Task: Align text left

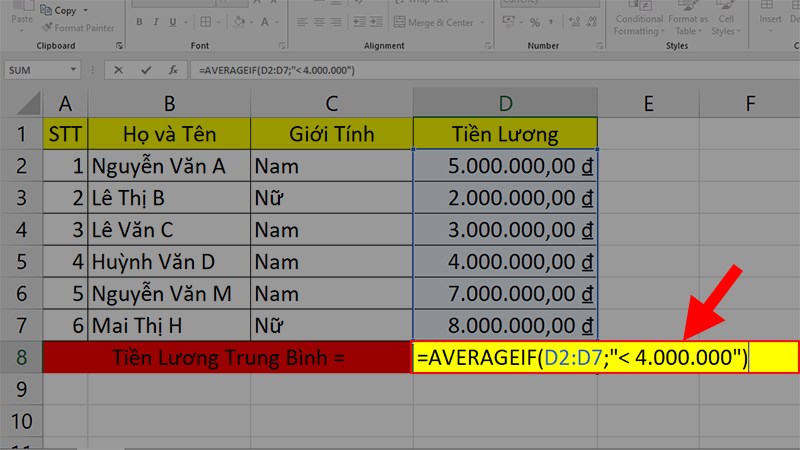Action: pyautogui.click(x=303, y=22)
